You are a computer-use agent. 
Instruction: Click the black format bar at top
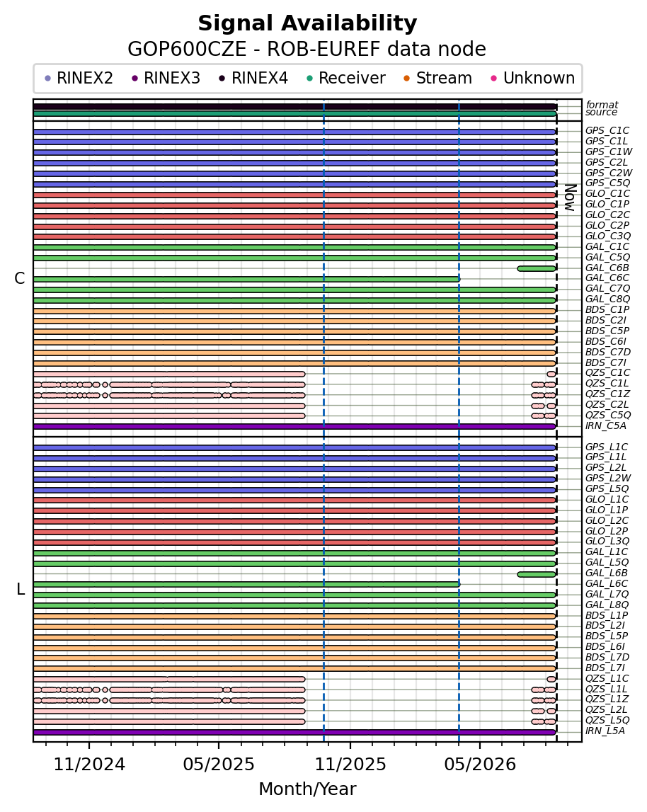pos(294,107)
